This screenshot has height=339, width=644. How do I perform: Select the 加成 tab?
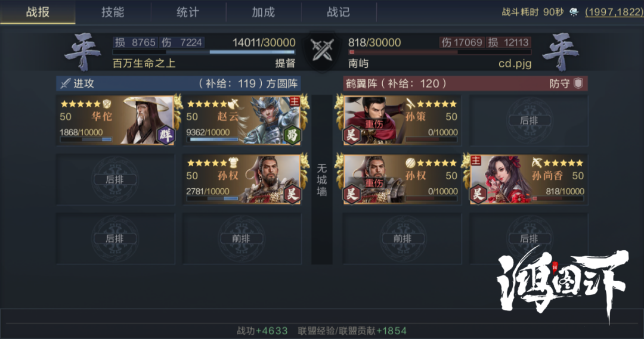264,12
